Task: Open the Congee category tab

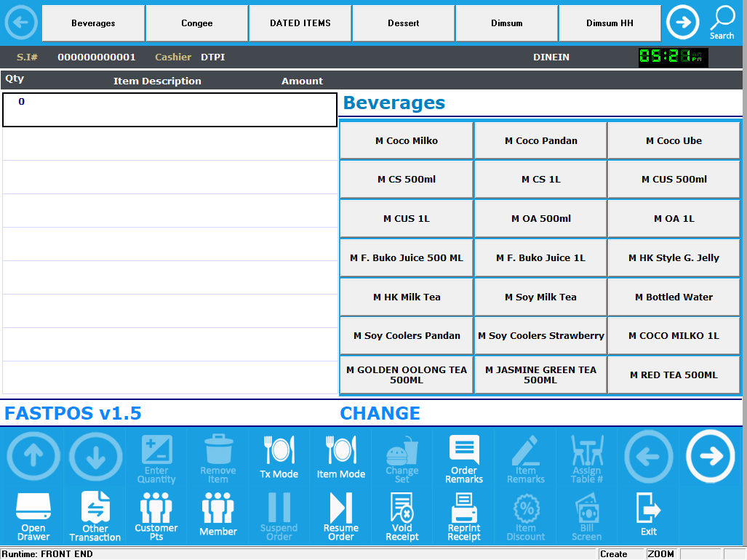Action: 196,23
